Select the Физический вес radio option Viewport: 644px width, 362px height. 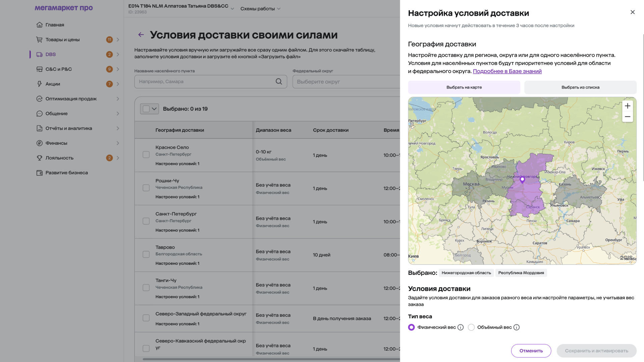pos(411,327)
